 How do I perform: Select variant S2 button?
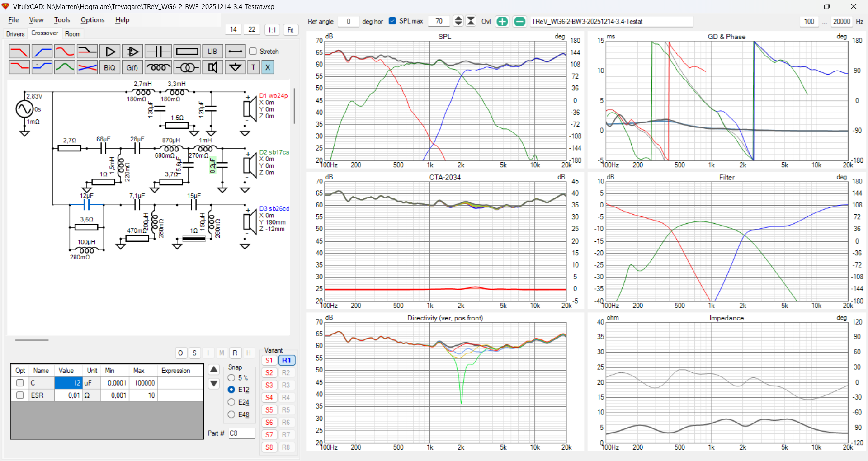coord(269,372)
